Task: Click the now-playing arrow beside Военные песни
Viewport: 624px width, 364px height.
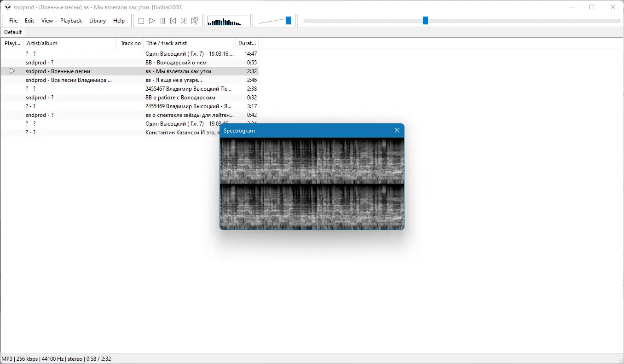Action: tap(12, 71)
